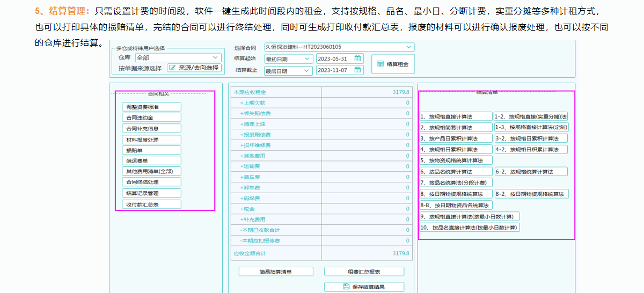Select 2、按规格简易计算法
644x293 pixels.
pos(456,127)
